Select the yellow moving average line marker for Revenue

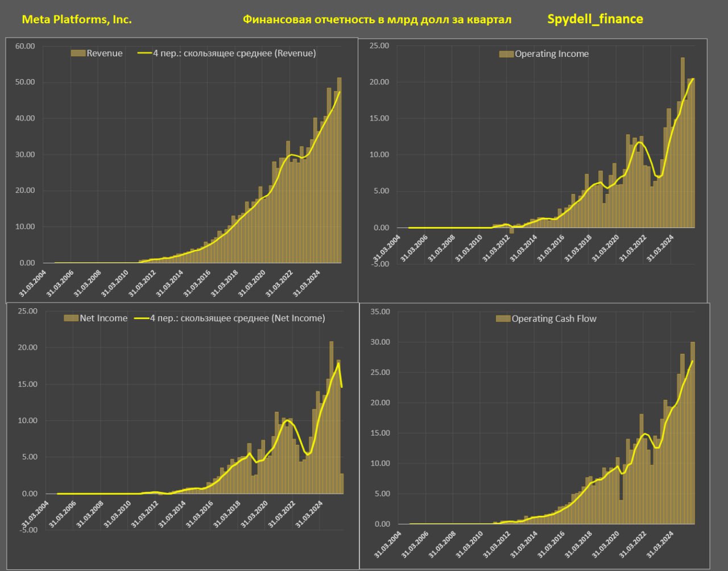pyautogui.click(x=144, y=53)
